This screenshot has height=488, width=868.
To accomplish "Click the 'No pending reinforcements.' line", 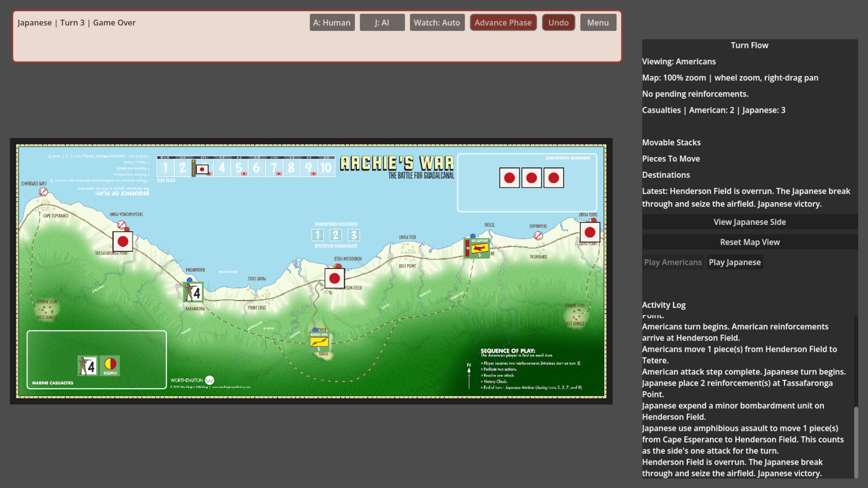I will tap(695, 94).
